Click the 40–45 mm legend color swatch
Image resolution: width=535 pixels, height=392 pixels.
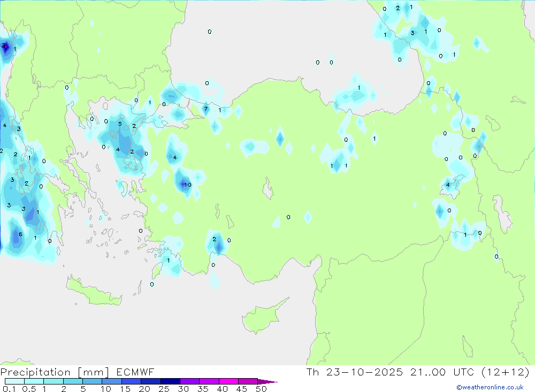[x=228, y=381]
